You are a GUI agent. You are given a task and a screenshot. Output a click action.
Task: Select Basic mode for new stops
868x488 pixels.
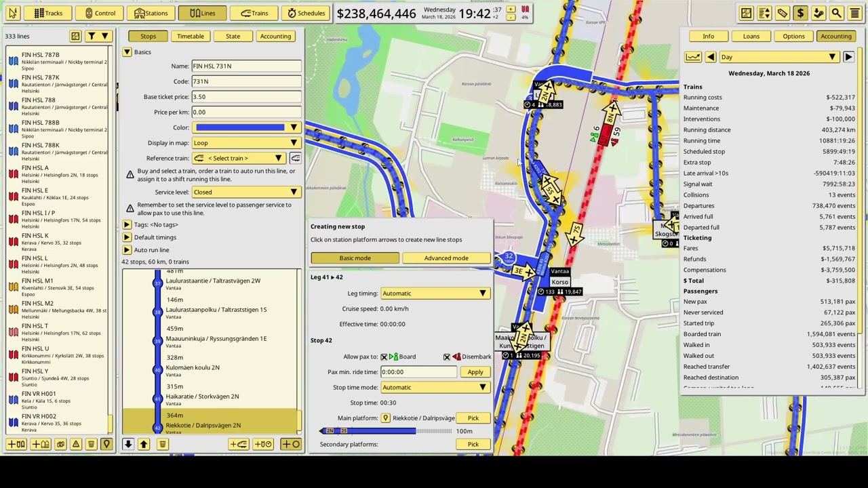(355, 258)
